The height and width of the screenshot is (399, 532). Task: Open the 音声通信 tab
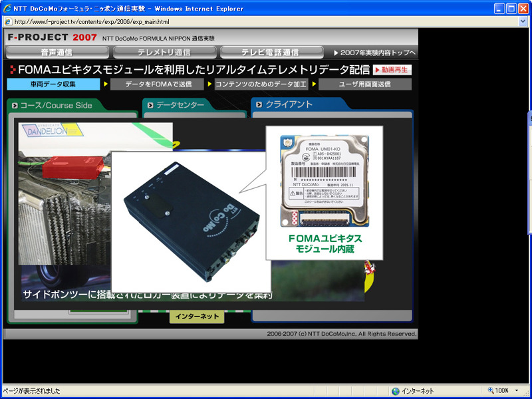57,53
